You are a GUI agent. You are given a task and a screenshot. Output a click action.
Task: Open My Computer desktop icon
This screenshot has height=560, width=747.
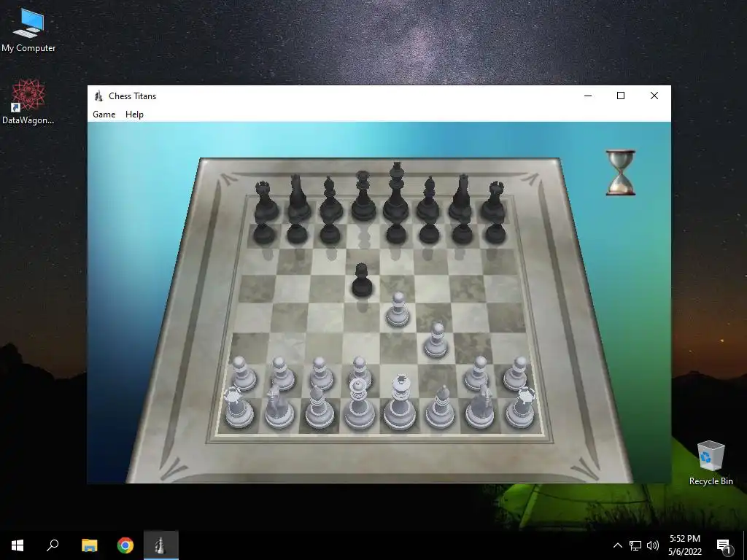[x=28, y=31]
